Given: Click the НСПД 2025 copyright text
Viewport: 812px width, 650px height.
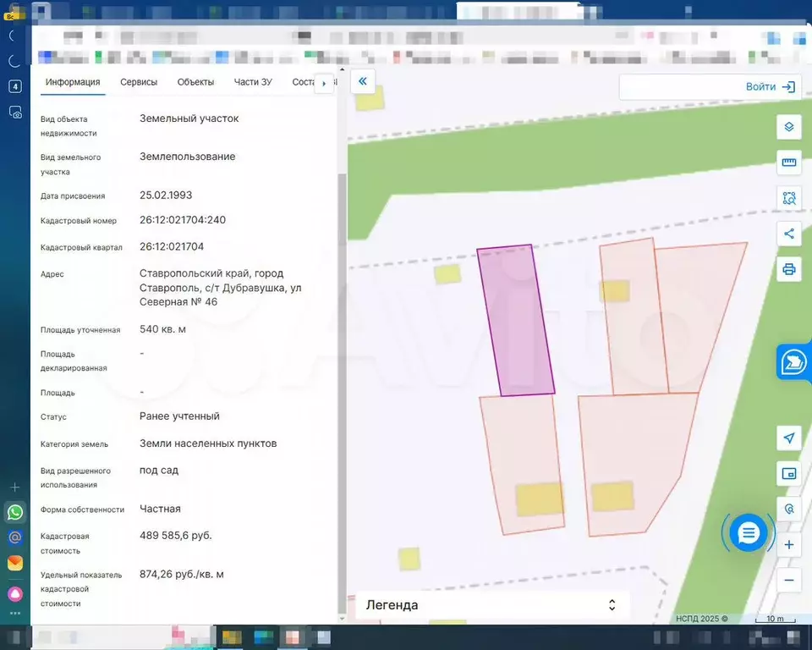Looking at the screenshot, I should click(x=702, y=619).
